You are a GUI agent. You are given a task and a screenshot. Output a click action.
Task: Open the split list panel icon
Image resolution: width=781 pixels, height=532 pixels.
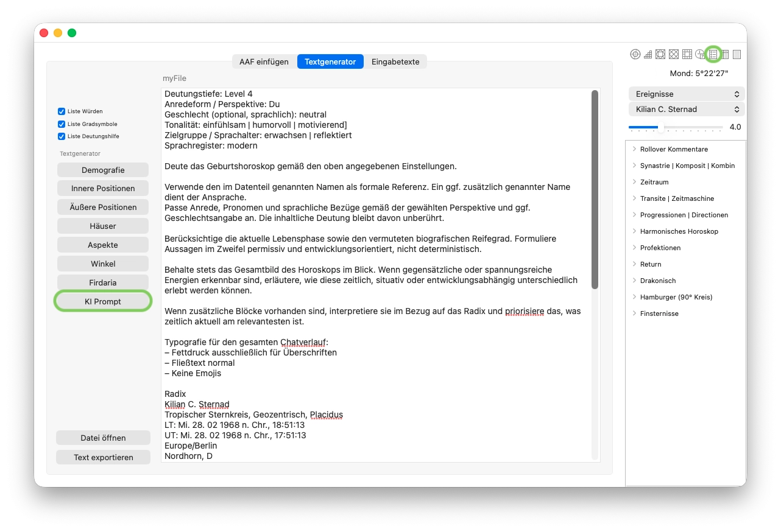click(x=724, y=54)
